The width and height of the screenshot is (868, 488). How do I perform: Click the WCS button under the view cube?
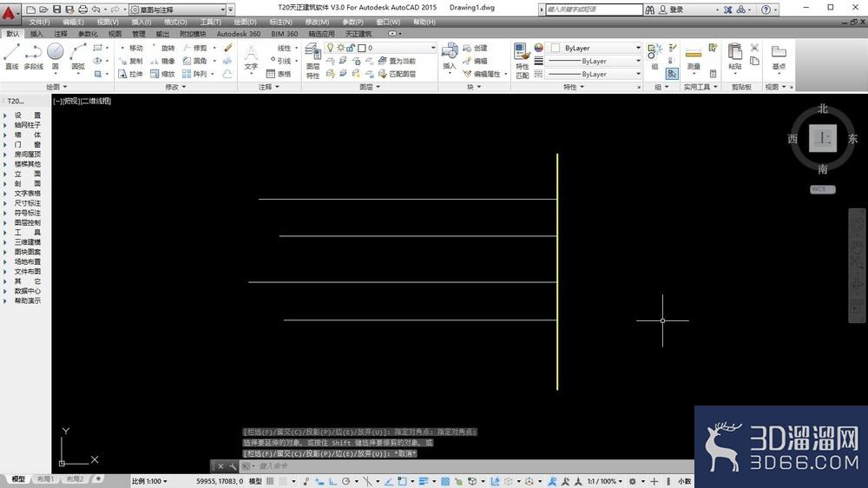pyautogui.click(x=822, y=189)
